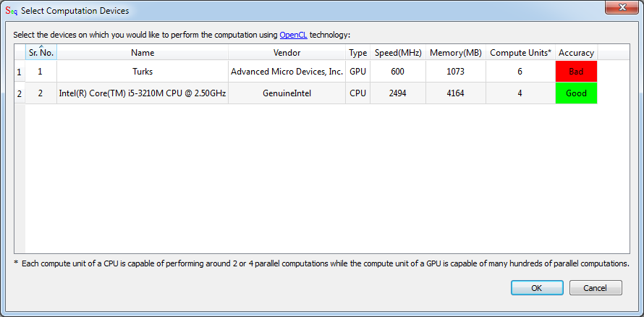Select row header 1 for Turks device
The height and width of the screenshot is (317, 644).
click(20, 72)
